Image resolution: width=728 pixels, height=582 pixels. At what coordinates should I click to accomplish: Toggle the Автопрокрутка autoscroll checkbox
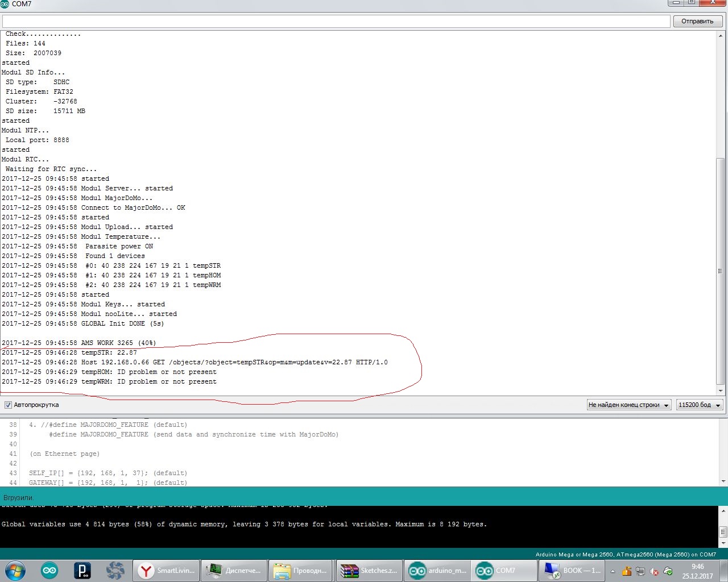tap(8, 405)
